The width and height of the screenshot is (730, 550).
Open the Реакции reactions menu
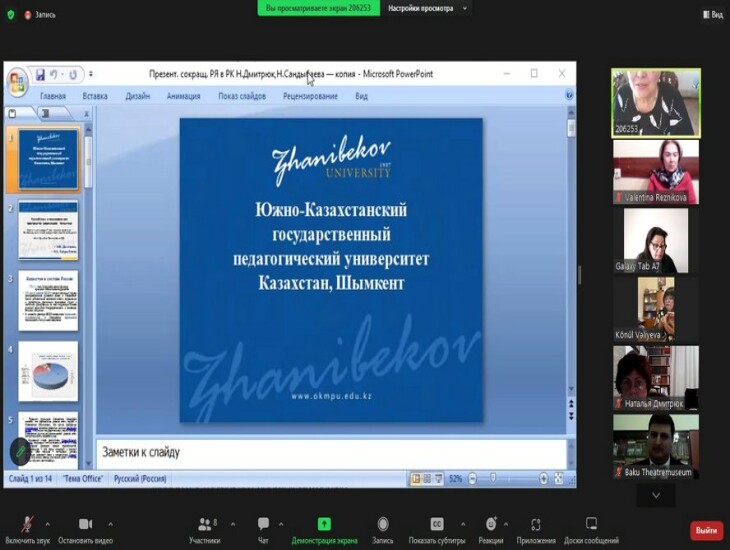[x=491, y=530]
